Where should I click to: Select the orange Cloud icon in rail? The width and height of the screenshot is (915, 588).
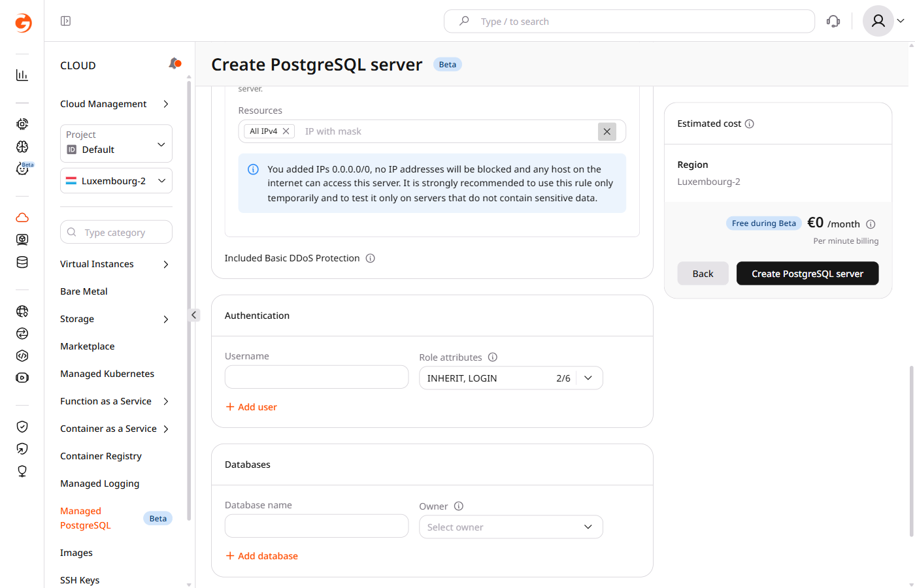tap(22, 218)
